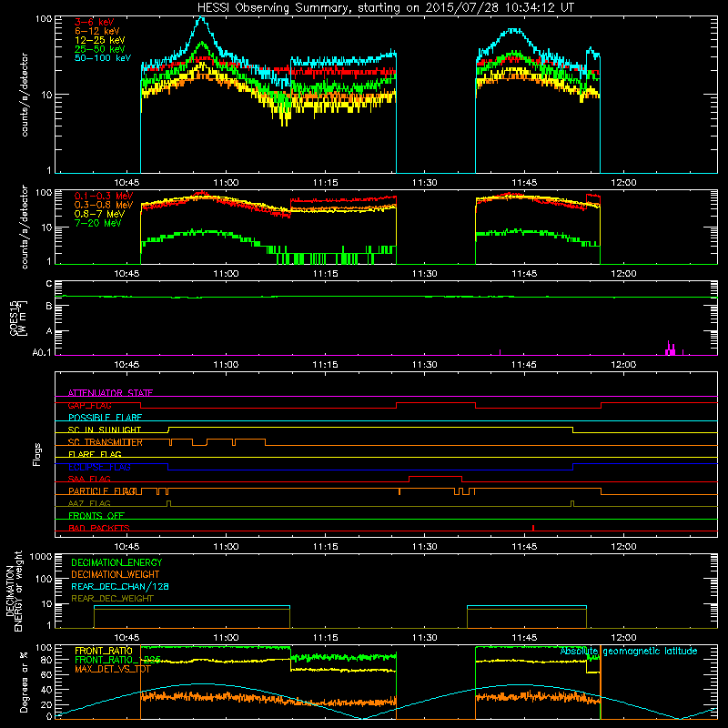Click the raised SAA_FLAG segment near 11:30
Viewport: 728px width, 728px height.
coord(436,476)
